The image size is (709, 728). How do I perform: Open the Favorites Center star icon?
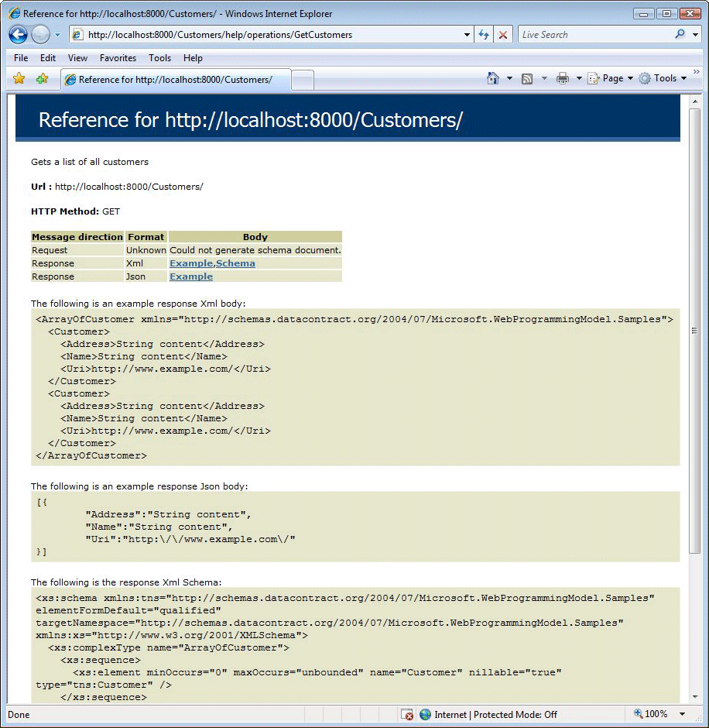[19, 78]
